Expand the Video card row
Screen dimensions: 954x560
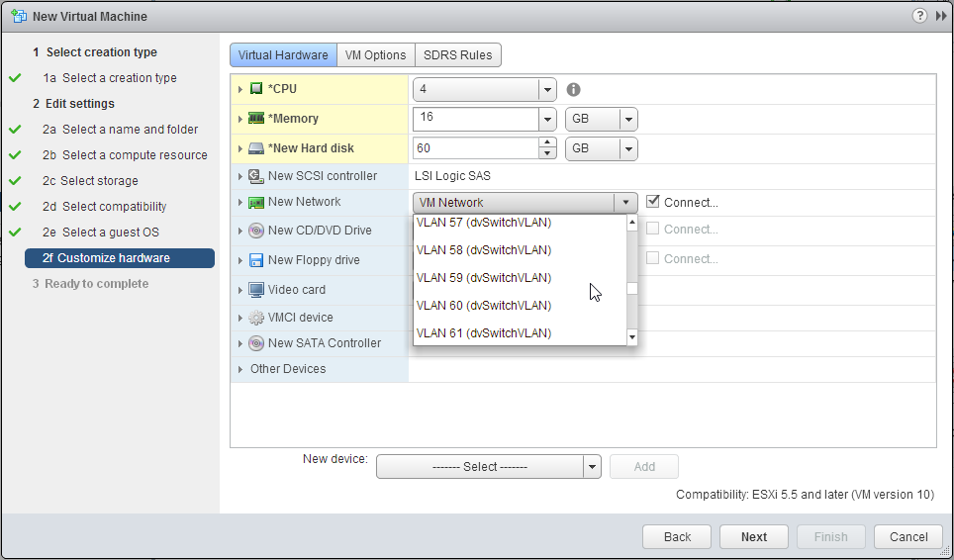tap(240, 290)
